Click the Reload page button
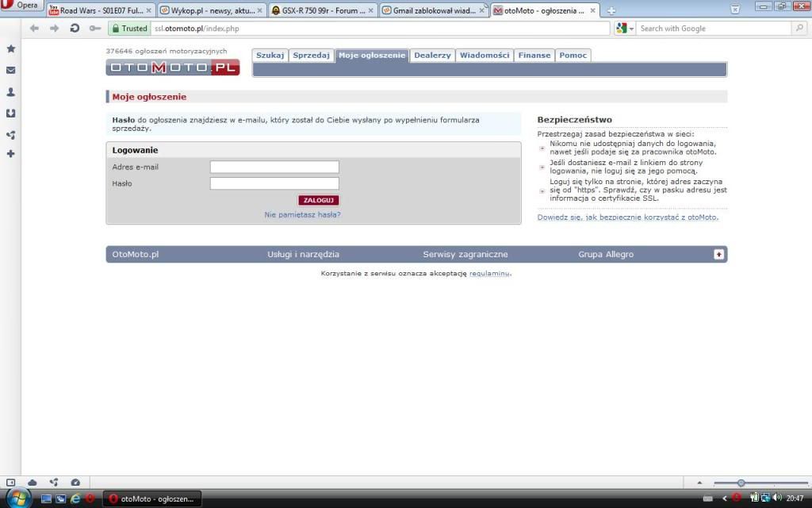The height and width of the screenshot is (508, 812). [x=75, y=28]
